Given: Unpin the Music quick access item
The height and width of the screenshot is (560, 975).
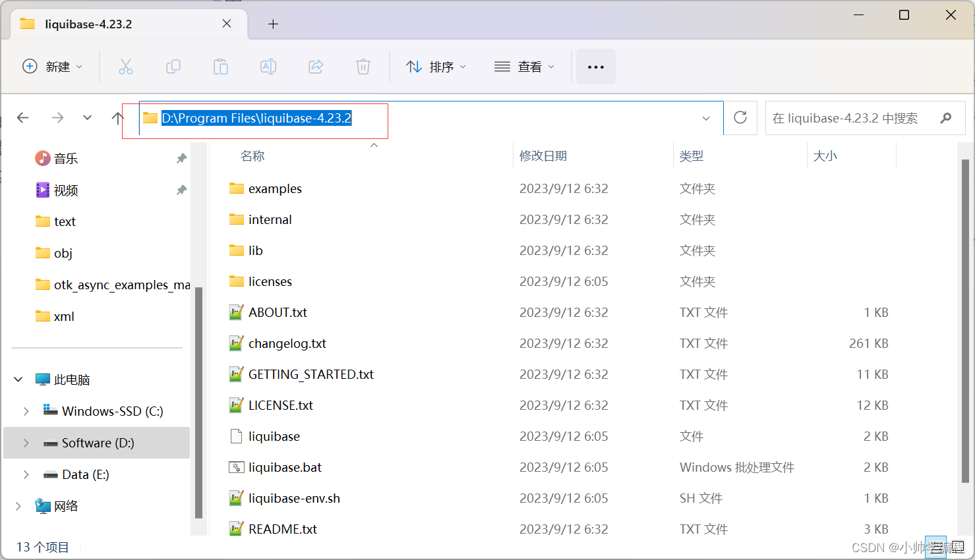Looking at the screenshot, I should [x=181, y=158].
